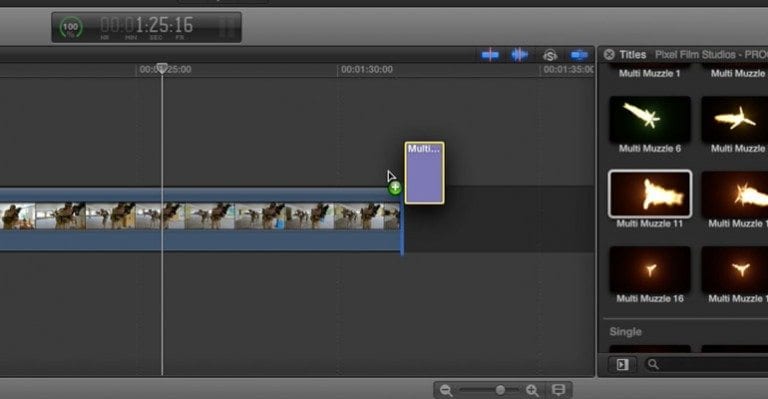Click the timeline zoom slider handle
This screenshot has width=768, height=399.
coord(500,390)
